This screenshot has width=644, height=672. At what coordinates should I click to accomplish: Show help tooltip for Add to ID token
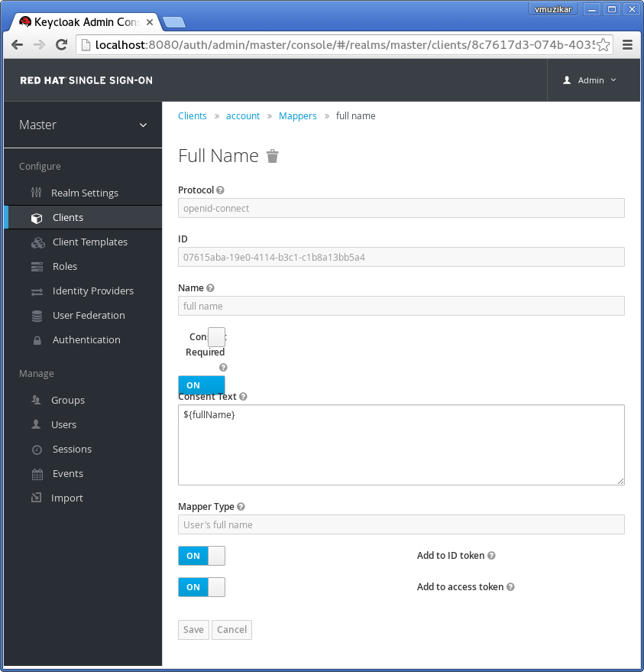[491, 556]
